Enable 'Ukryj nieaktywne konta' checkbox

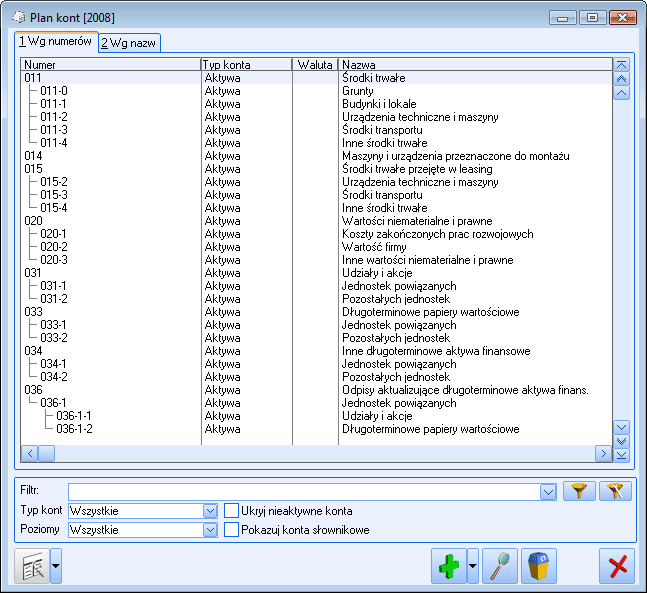(232, 511)
